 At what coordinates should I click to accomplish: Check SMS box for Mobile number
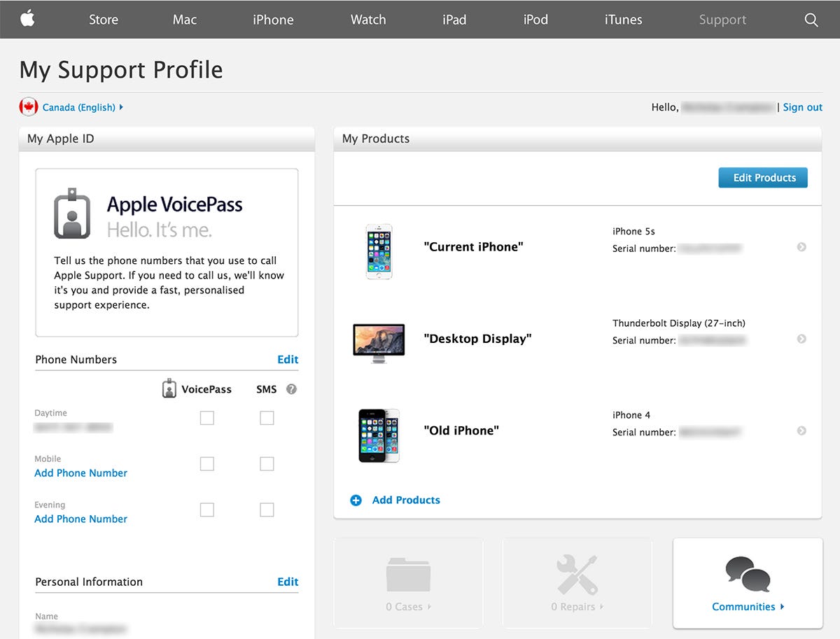(x=267, y=463)
